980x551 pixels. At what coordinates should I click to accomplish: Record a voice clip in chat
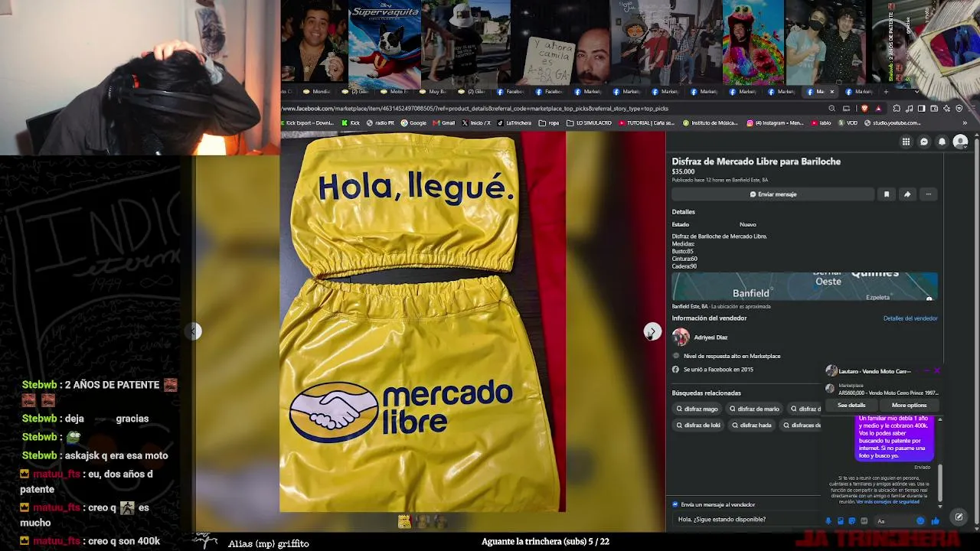(x=828, y=521)
